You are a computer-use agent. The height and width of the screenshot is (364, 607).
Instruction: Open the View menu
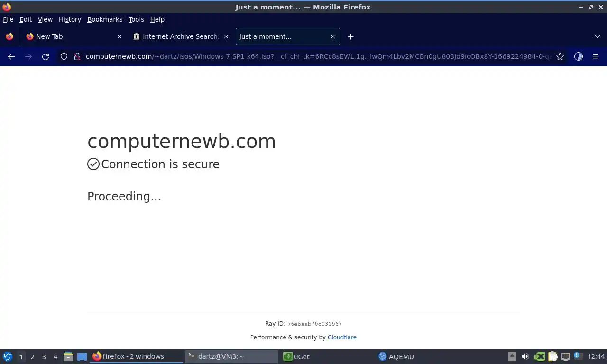[45, 19]
